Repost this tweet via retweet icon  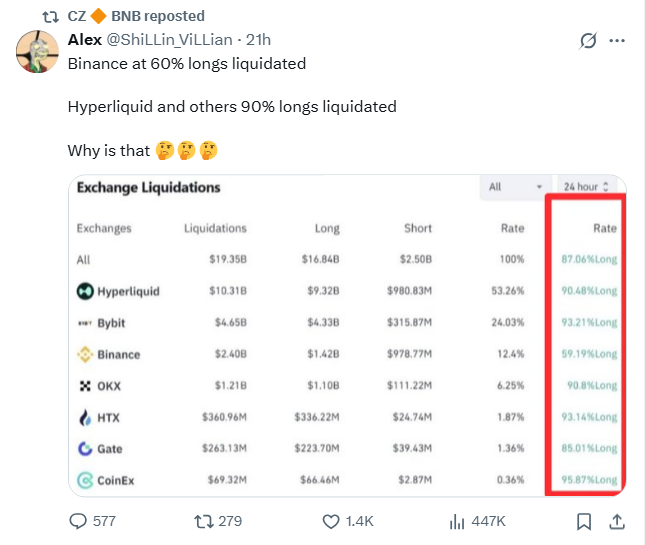click(x=203, y=521)
